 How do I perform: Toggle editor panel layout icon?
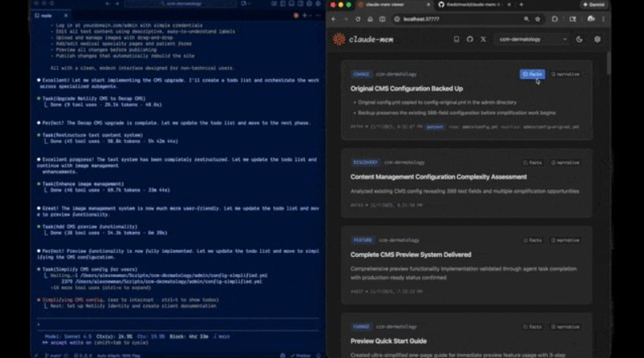click(x=292, y=4)
